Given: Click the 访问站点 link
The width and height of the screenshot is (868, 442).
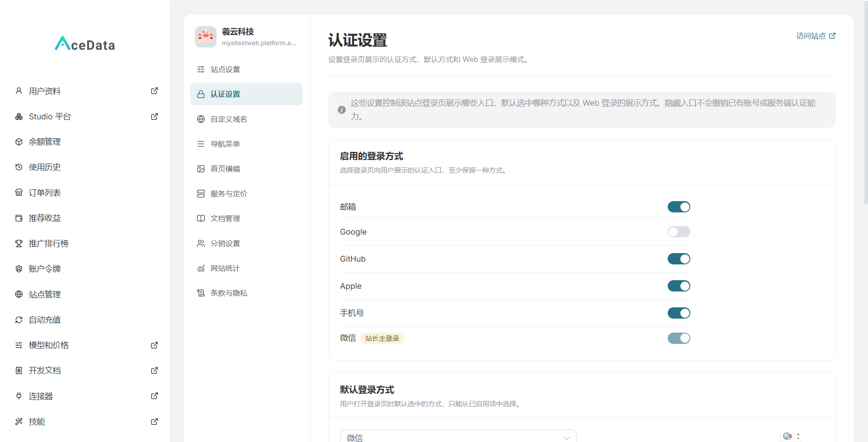Looking at the screenshot, I should [816, 36].
